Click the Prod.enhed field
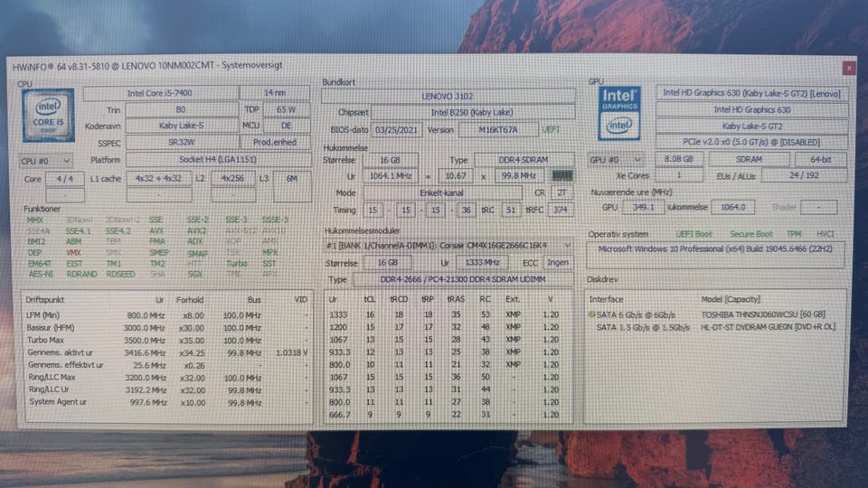 275,142
